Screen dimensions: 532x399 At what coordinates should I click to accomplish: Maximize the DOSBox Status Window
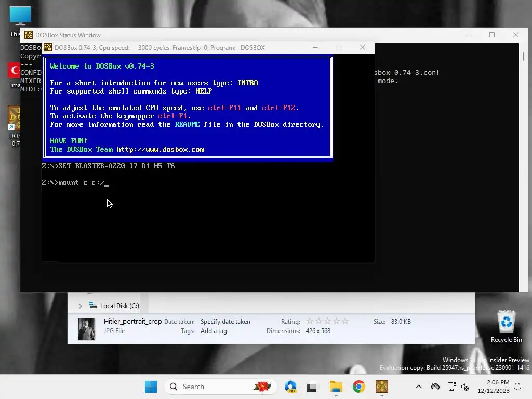pos(492,35)
